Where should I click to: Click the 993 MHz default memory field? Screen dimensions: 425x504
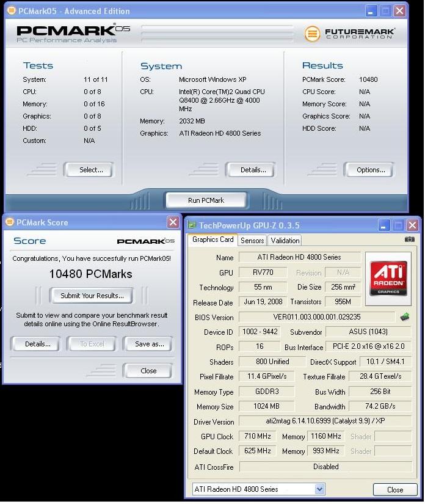click(x=325, y=451)
